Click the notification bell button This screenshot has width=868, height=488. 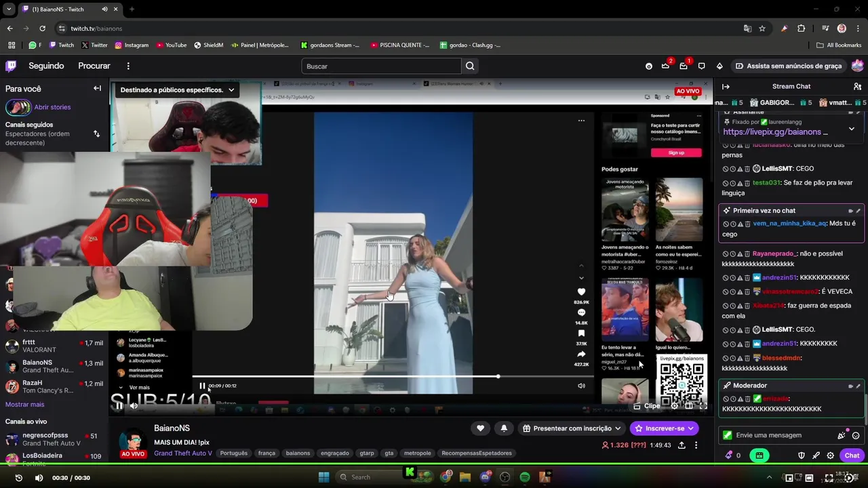(504, 428)
